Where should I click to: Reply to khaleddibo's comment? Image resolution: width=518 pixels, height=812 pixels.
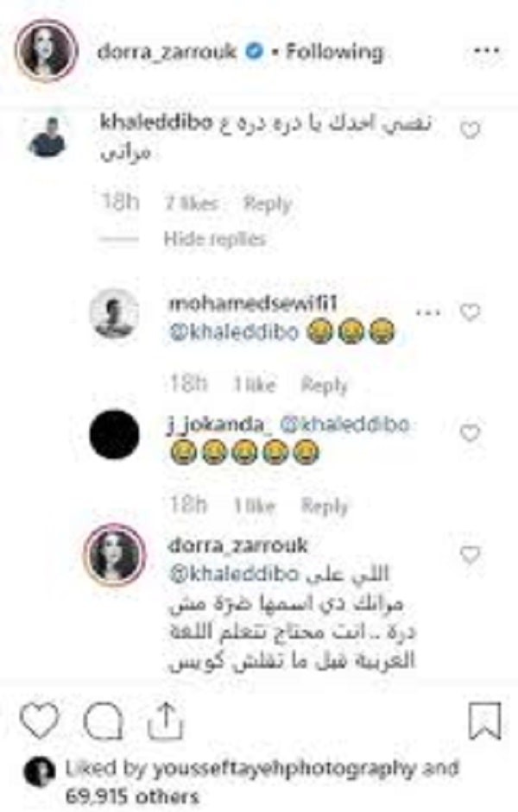tap(268, 203)
